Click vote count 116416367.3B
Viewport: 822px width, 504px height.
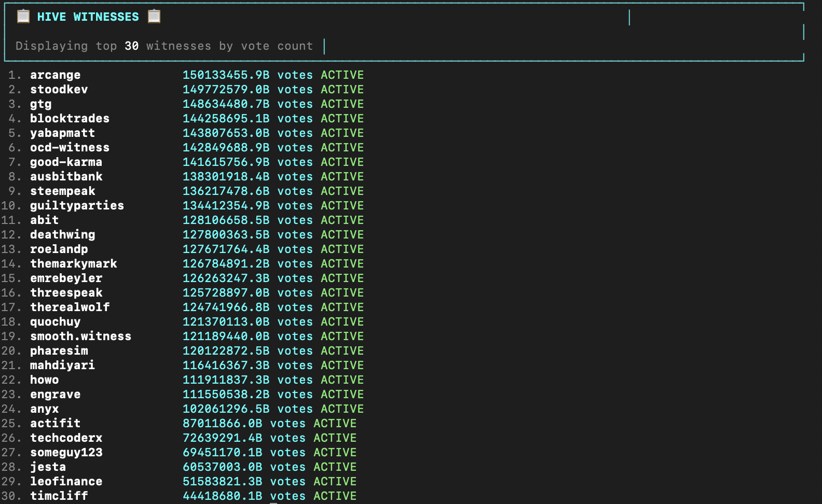click(x=226, y=366)
